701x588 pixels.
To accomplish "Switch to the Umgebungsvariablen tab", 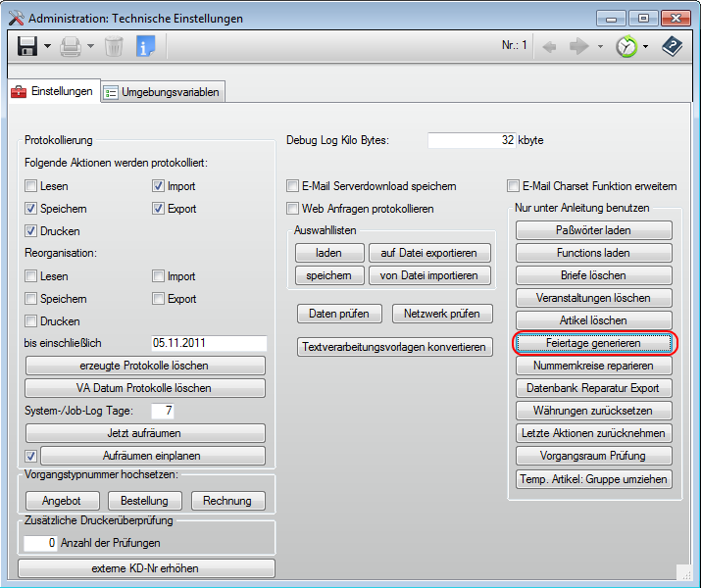I will click(x=163, y=92).
